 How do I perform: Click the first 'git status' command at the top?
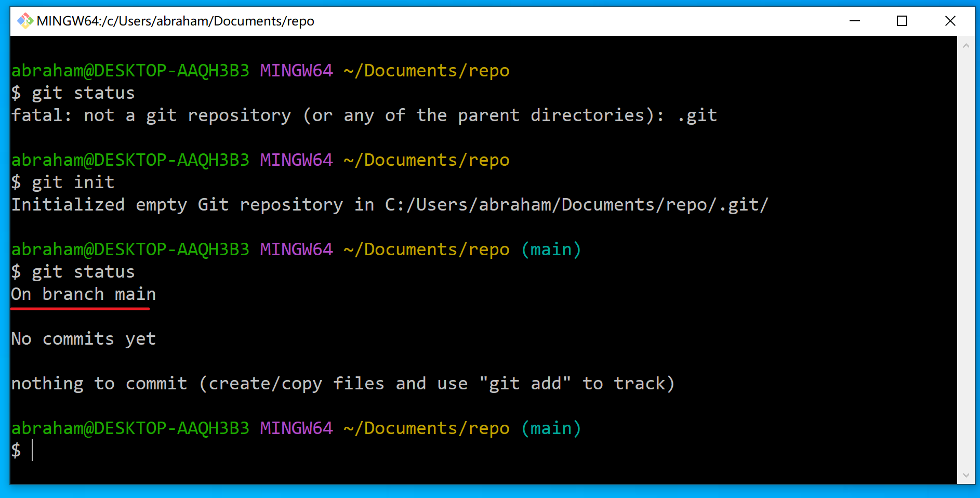pyautogui.click(x=73, y=93)
